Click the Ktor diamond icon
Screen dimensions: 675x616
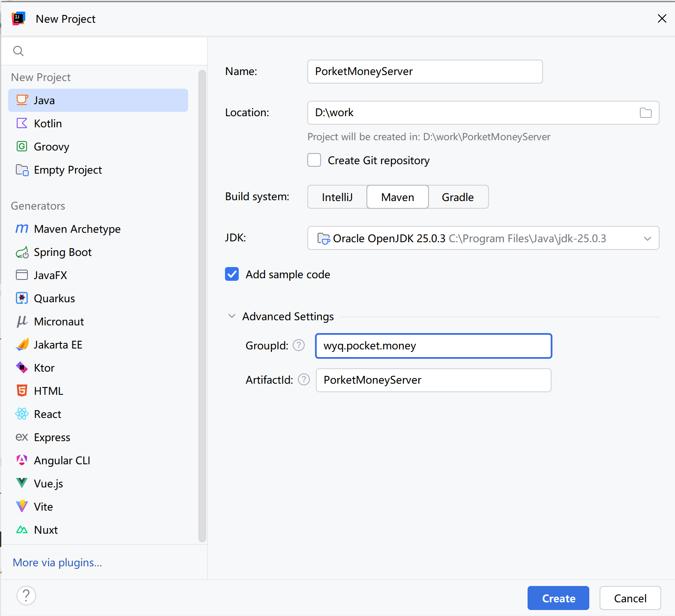click(x=22, y=367)
